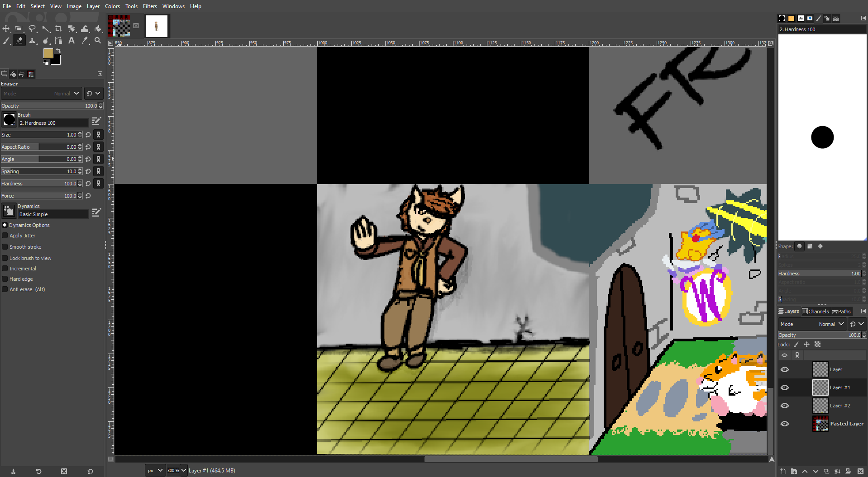Open the Filters menu

150,6
